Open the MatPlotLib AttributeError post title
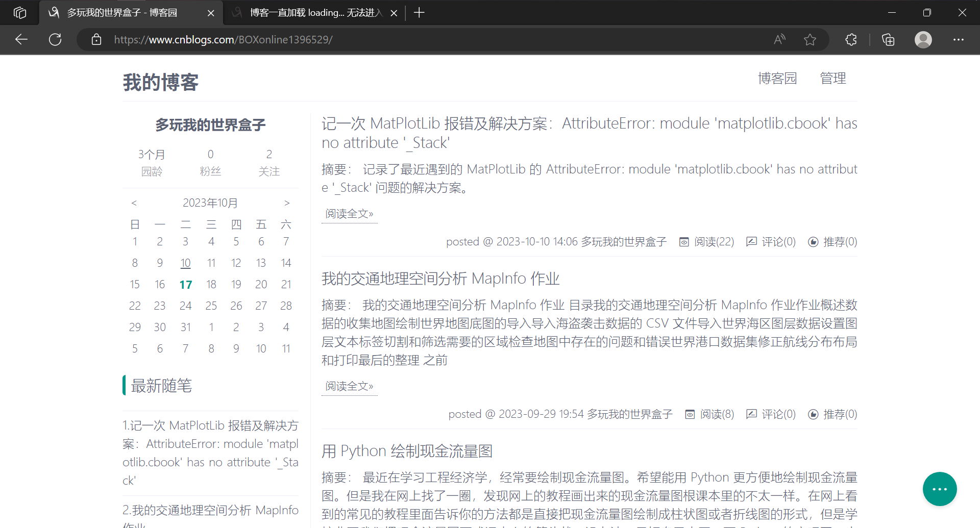 tap(589, 133)
